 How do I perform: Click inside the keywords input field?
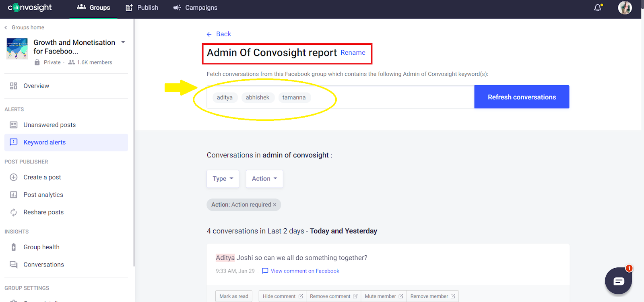341,97
